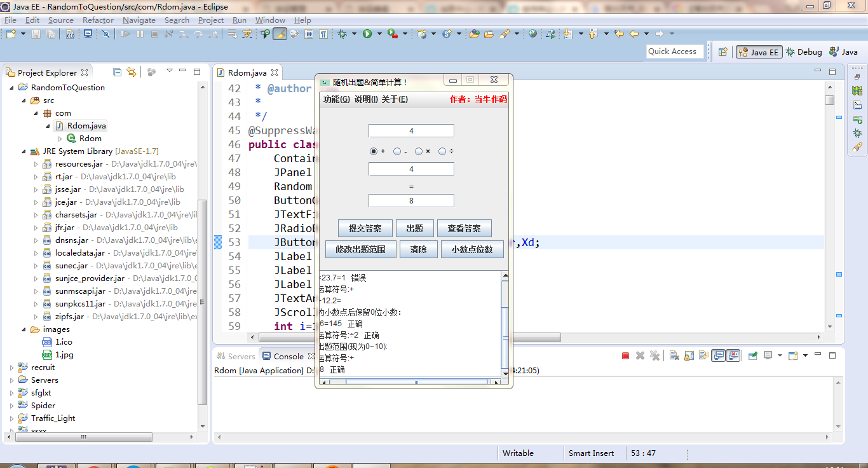Click the green Run button in toolbar
868x468 pixels.
point(367,34)
